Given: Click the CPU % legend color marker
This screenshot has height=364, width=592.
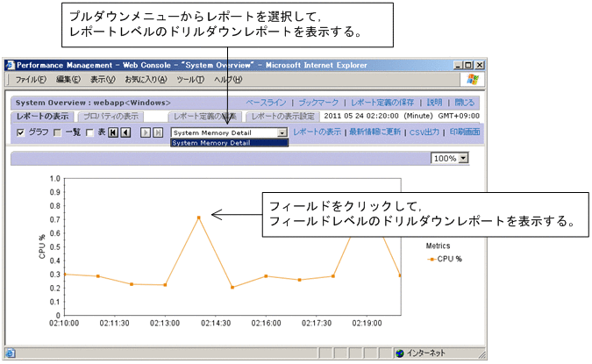Looking at the screenshot, I should 430,260.
